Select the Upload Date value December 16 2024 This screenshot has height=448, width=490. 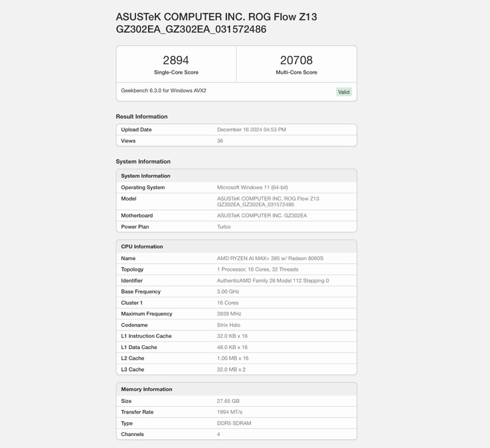(252, 129)
